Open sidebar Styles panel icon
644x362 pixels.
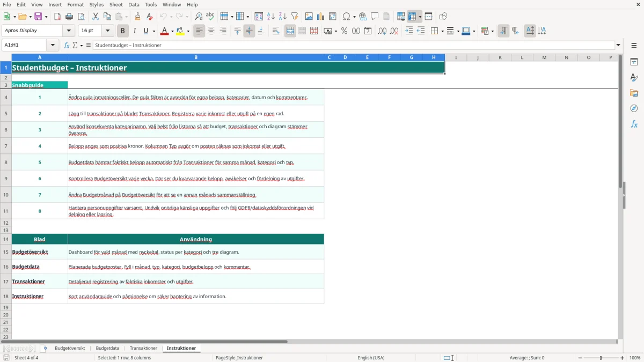(634, 78)
